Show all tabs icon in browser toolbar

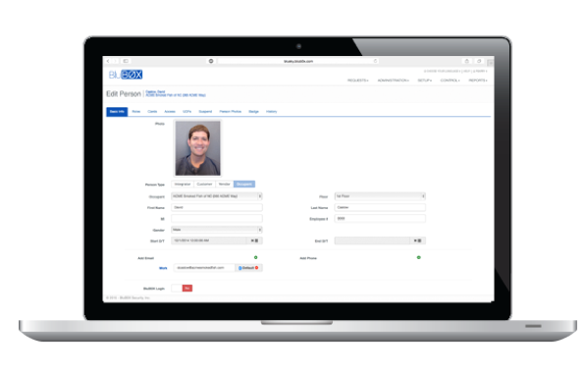(479, 61)
